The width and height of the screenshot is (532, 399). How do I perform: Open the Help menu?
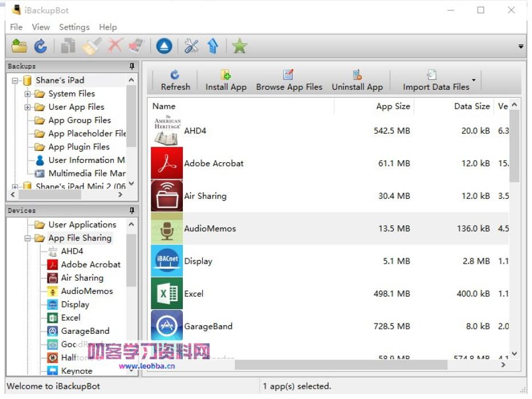click(x=108, y=27)
